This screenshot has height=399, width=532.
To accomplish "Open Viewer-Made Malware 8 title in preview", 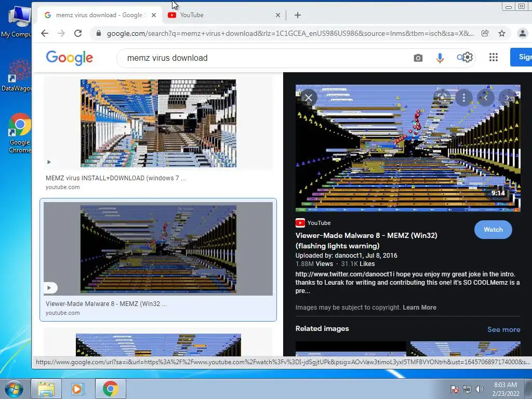I will click(x=366, y=241).
